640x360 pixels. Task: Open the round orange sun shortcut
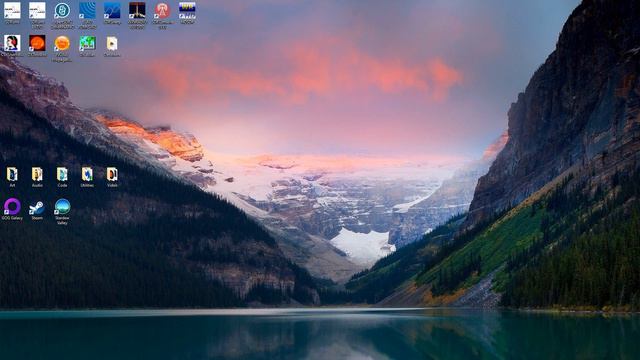pyautogui.click(x=62, y=43)
